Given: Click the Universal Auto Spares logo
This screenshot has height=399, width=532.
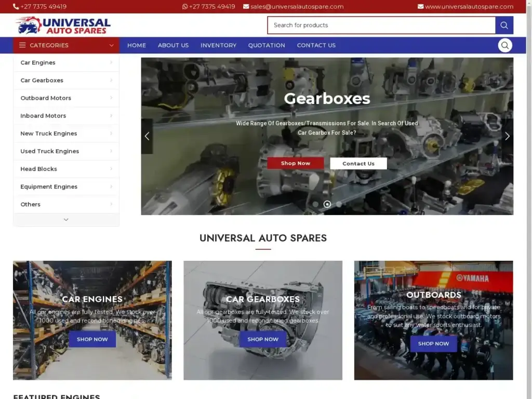Looking at the screenshot, I should pyautogui.click(x=62, y=24).
